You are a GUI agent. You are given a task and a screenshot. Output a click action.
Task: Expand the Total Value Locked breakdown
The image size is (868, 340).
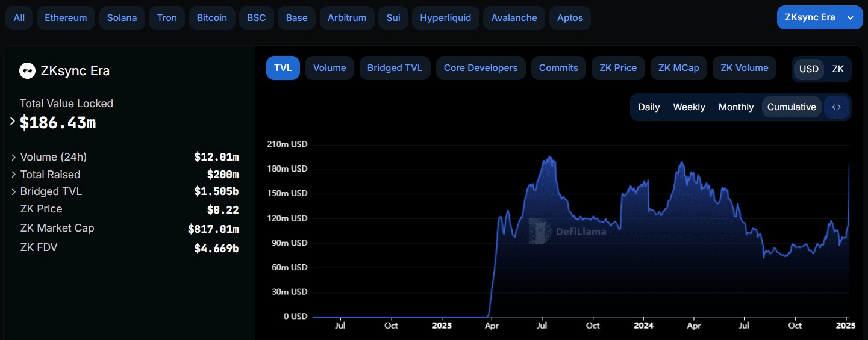[12, 122]
